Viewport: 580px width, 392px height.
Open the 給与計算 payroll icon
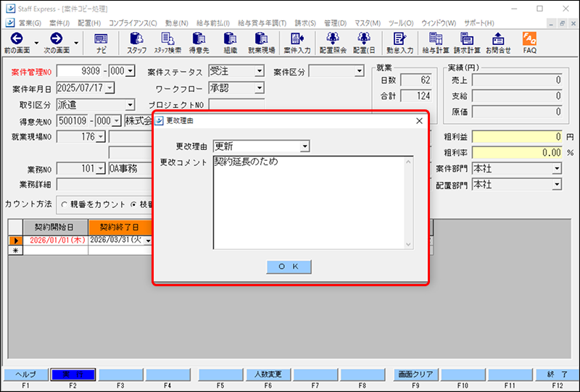(x=436, y=38)
